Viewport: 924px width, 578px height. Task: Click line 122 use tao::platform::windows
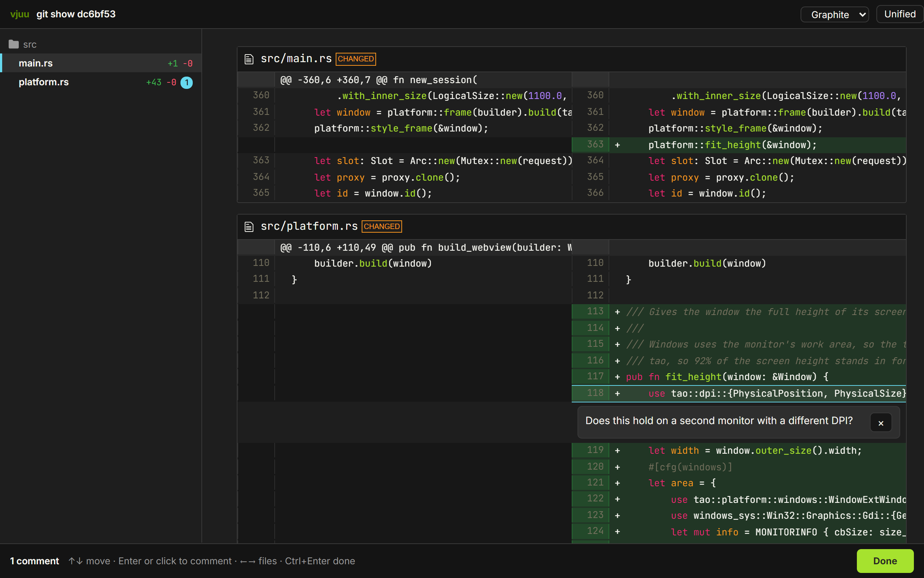coord(739,500)
